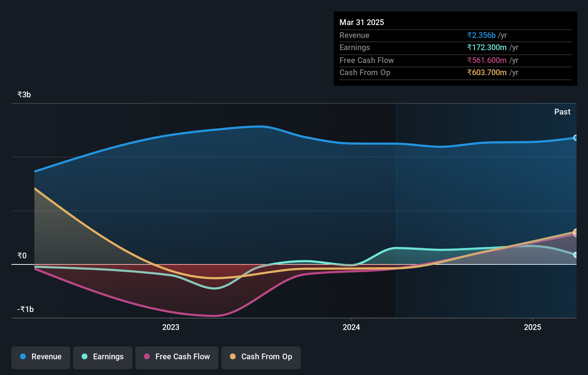Toggle the Cash From Op legend button

point(261,357)
